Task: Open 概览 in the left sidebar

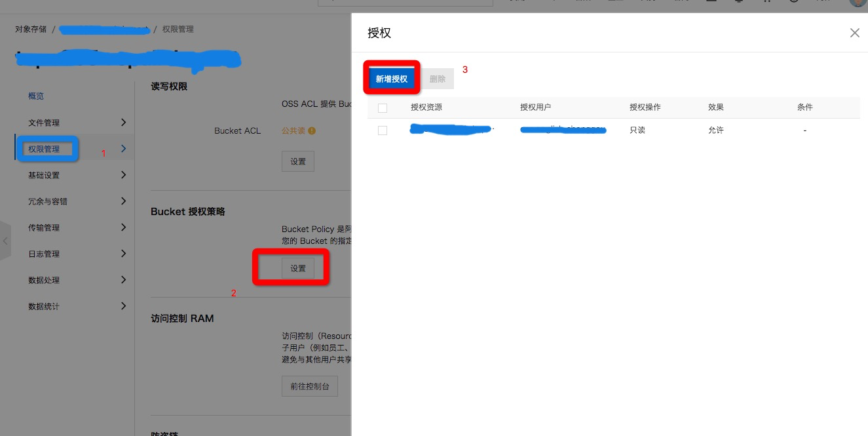Action: pyautogui.click(x=36, y=96)
